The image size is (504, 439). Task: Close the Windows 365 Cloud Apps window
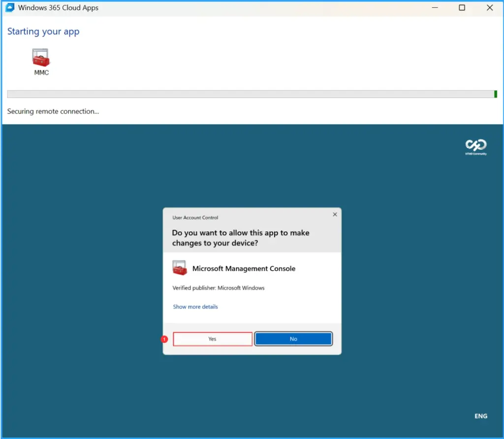click(x=490, y=8)
